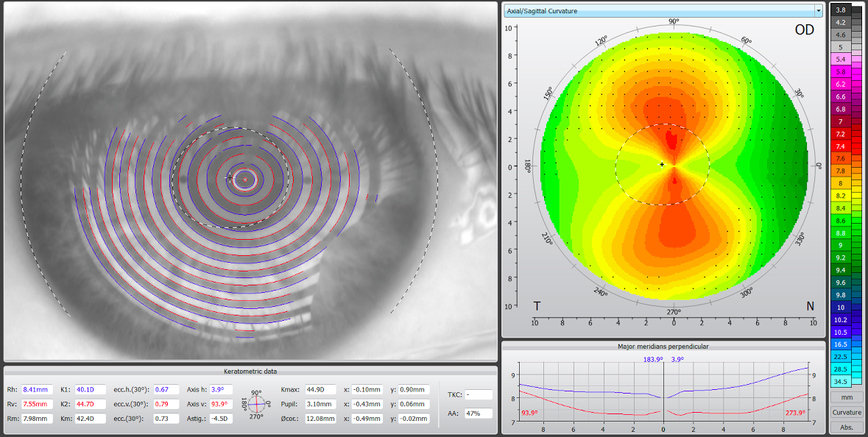Image resolution: width=868 pixels, height=437 pixels.
Task: Click the red 93.9° label in the meridian graph
Action: [x=530, y=413]
